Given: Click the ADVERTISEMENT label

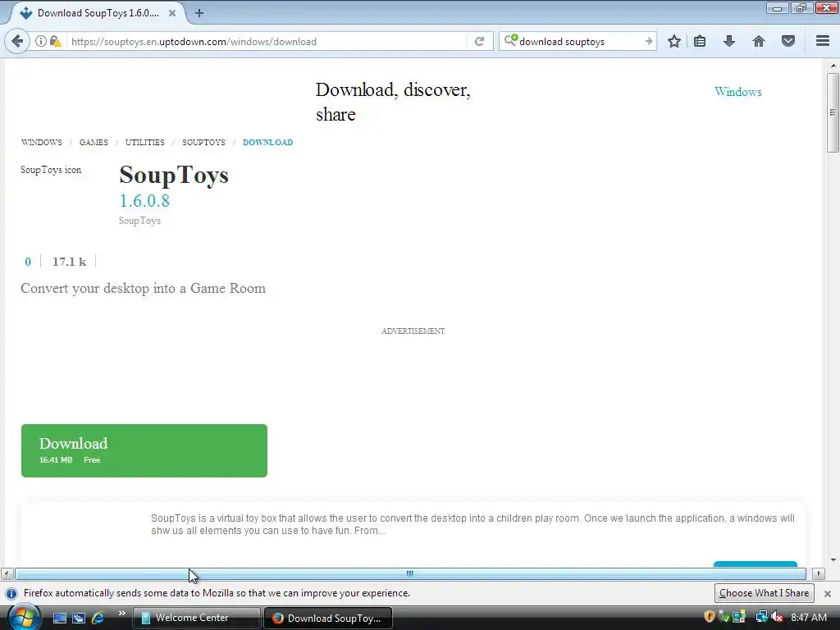Looking at the screenshot, I should pyautogui.click(x=413, y=331).
